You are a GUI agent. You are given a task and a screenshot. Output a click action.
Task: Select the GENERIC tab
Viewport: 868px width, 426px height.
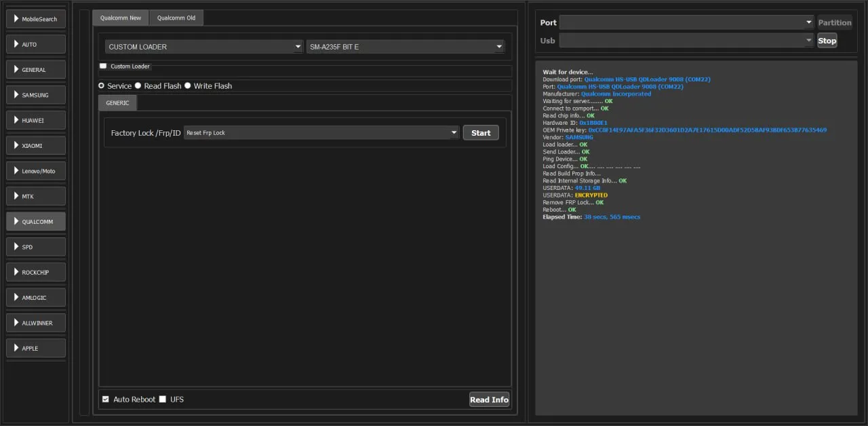click(117, 103)
